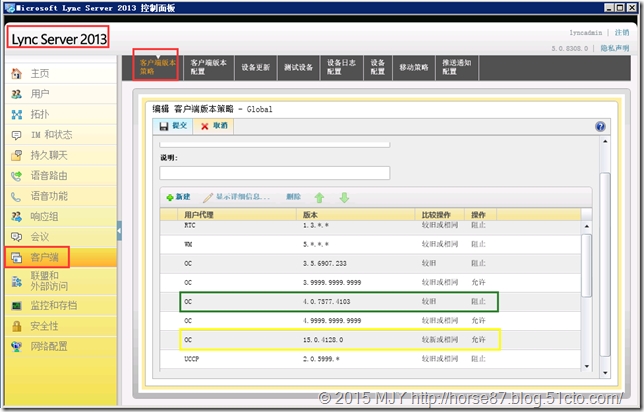Open the 拓扑 topology icon
Screen dimensions: 644x412
tap(16, 115)
